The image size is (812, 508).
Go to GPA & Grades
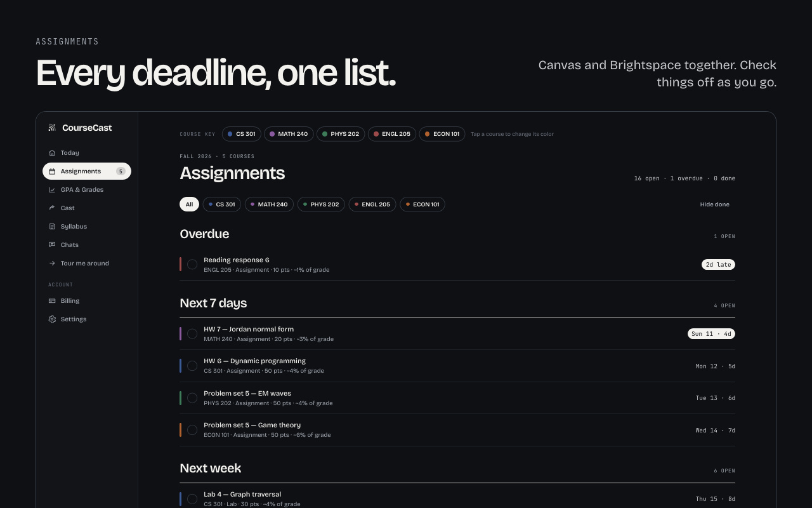point(87,189)
